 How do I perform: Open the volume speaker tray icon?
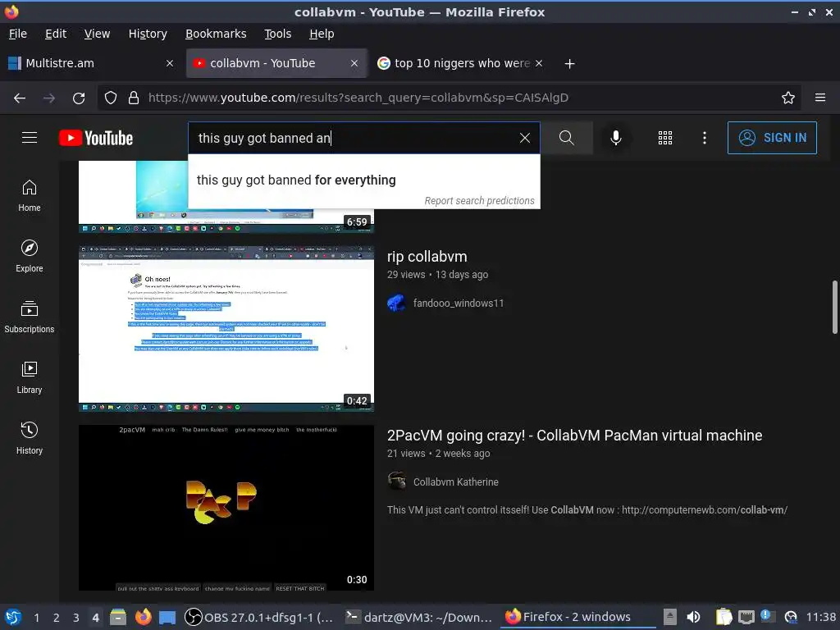point(693,617)
